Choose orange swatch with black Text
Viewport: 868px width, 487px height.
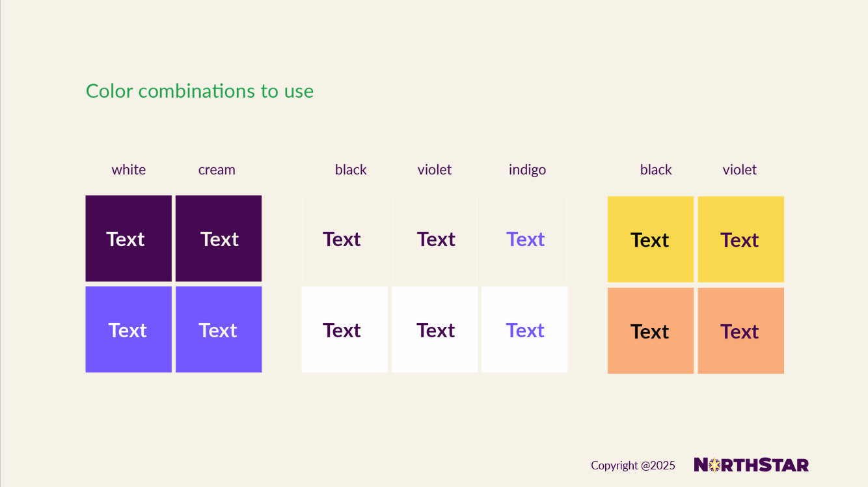(651, 331)
